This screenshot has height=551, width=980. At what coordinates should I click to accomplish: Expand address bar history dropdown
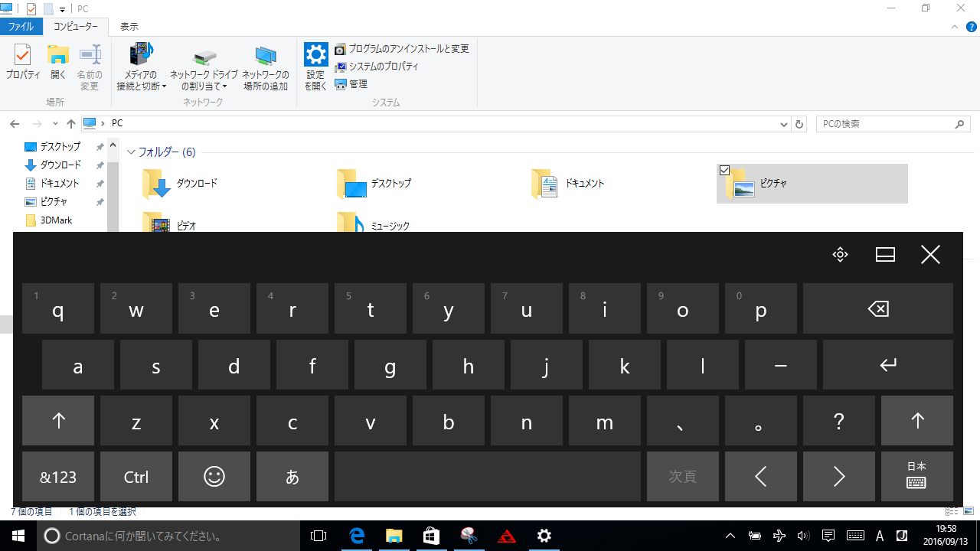pos(784,124)
